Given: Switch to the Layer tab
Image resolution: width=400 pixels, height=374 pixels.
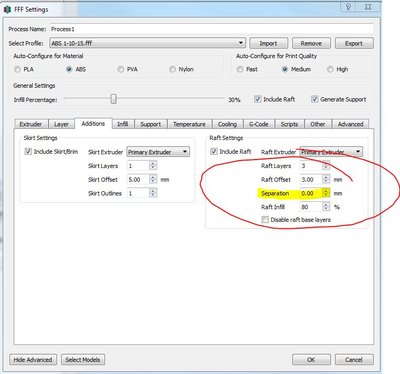Looking at the screenshot, I should [x=61, y=124].
